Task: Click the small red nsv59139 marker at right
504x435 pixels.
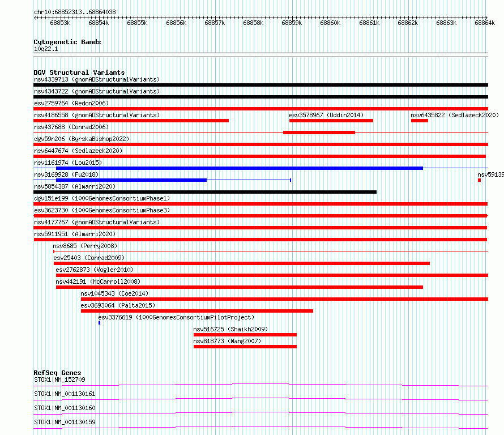Action: pyautogui.click(x=479, y=180)
